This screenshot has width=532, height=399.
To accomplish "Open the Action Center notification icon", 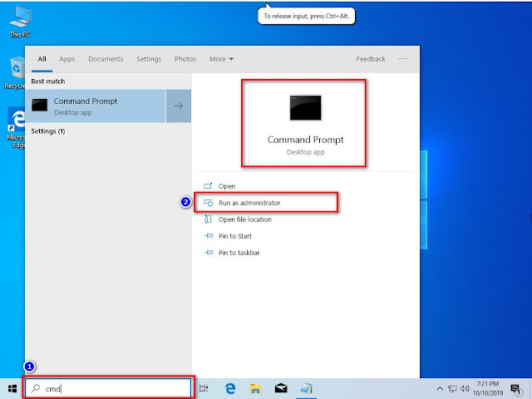I will 515,389.
